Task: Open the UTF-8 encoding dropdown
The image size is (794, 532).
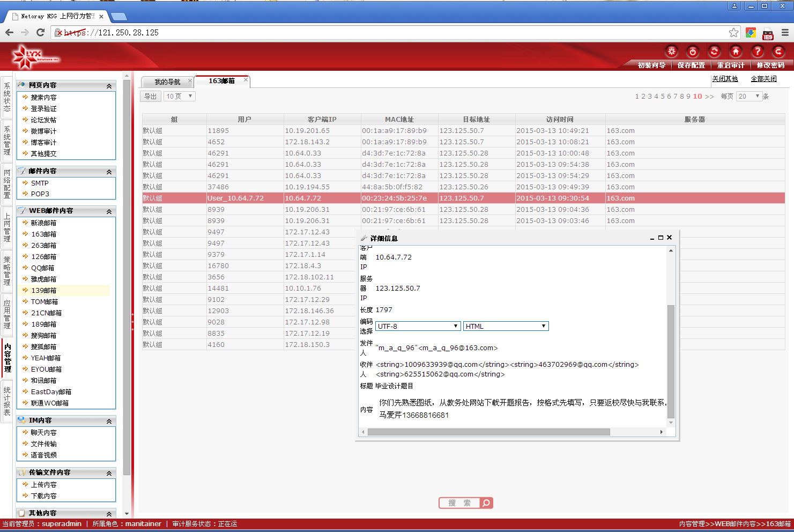Action: coord(418,326)
